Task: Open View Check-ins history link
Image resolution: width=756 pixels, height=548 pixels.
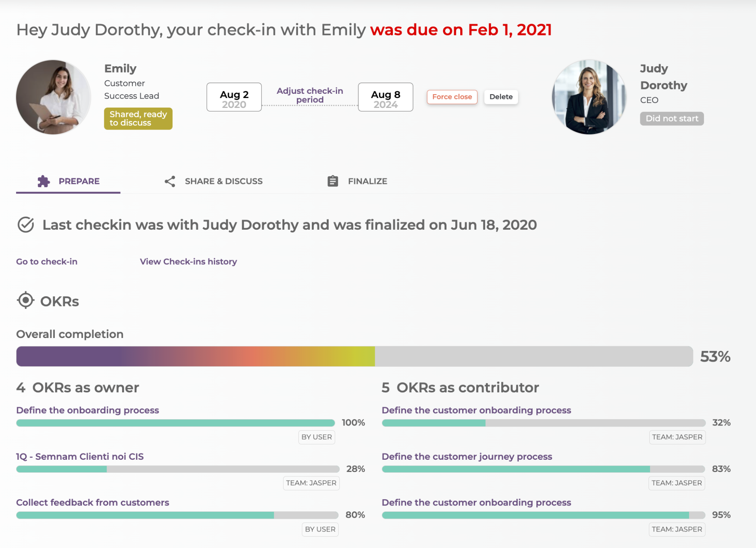Action: coord(188,262)
